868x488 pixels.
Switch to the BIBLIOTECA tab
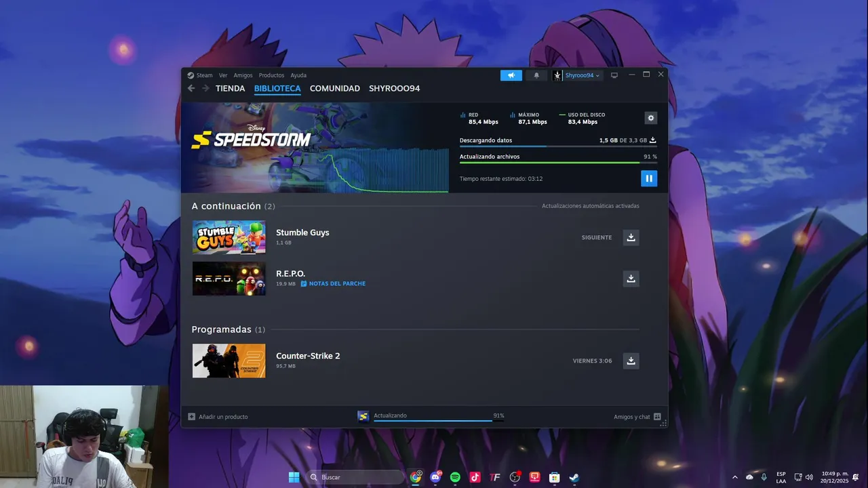[x=277, y=89]
